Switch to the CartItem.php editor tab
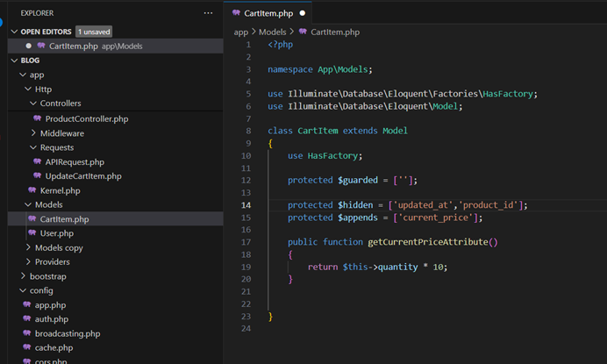 269,13
